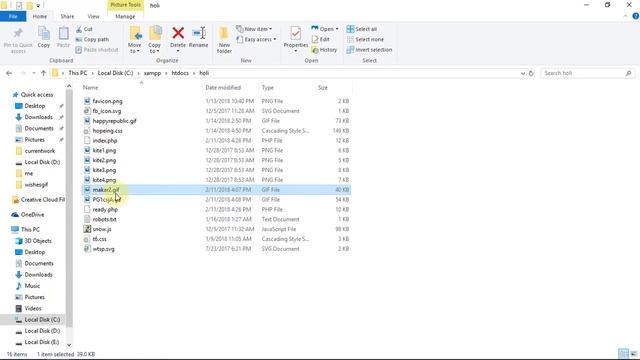Switch to large icons view in status bar

point(633,354)
